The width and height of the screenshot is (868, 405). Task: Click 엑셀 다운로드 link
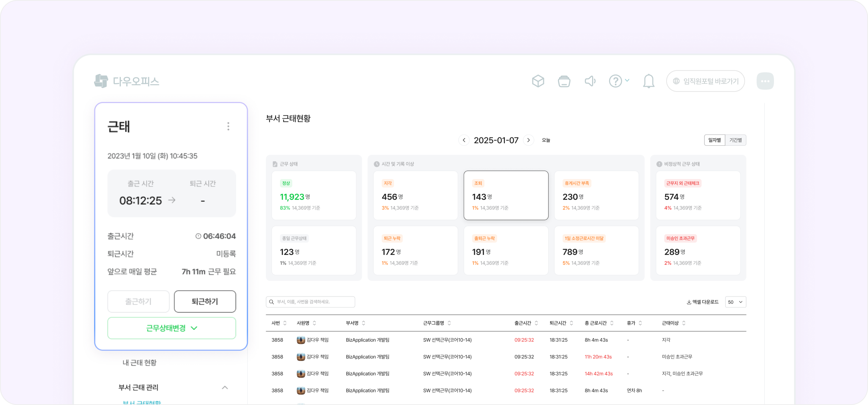702,302
